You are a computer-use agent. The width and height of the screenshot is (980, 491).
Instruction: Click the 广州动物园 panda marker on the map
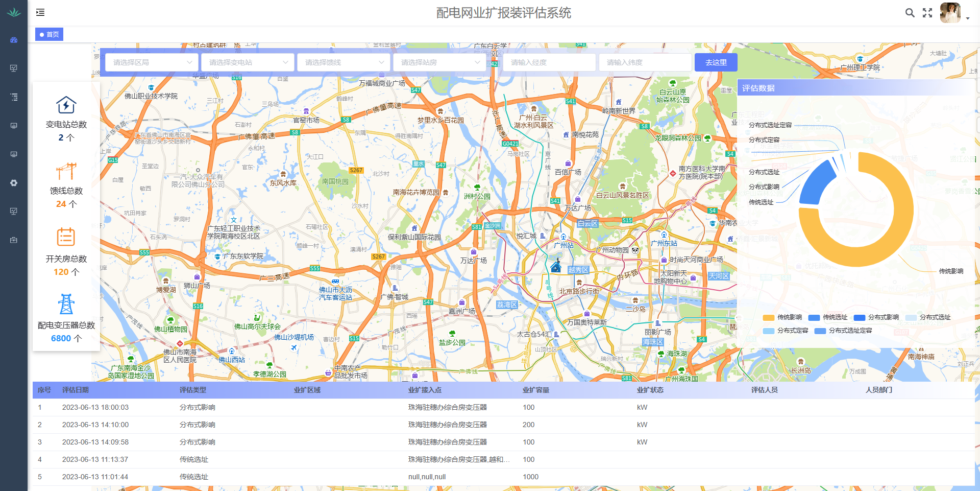tap(635, 250)
